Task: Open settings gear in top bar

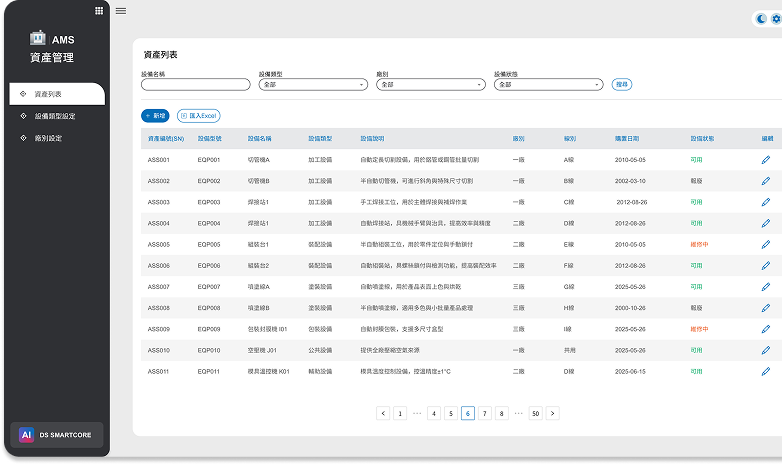Action: (776, 19)
